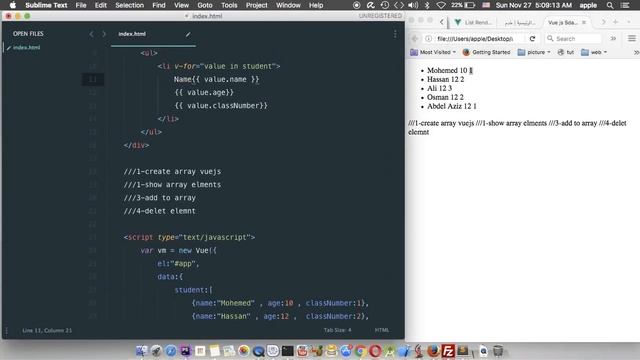Viewport: 640px width, 360px height.
Task: Launch FileZilla from the dock
Action: (448, 351)
